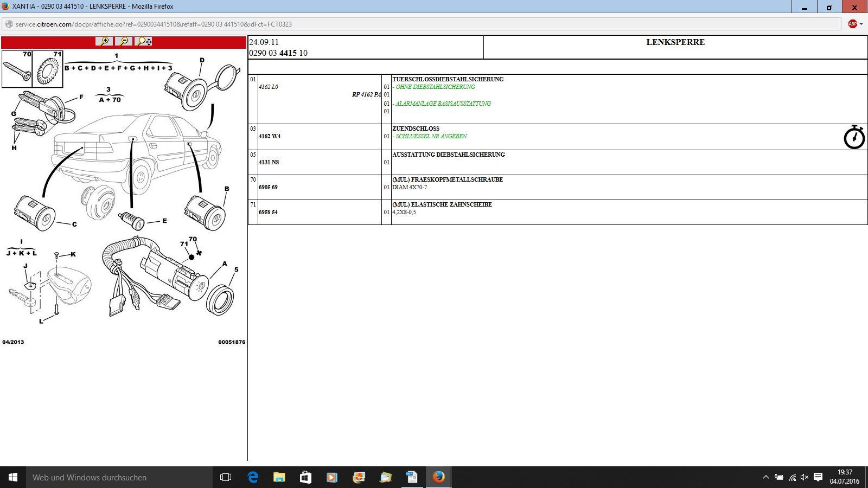Select part number 4131 N8
This screenshot has width=868, height=488.
click(269, 162)
